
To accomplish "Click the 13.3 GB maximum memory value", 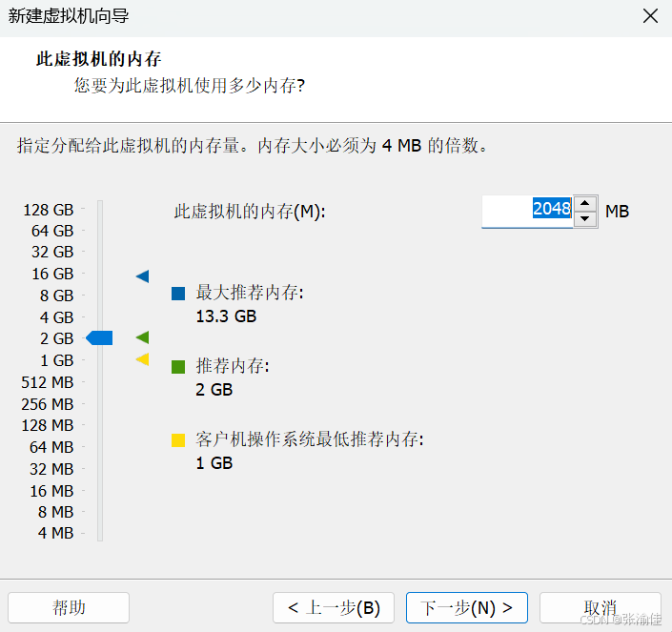I will [x=226, y=316].
